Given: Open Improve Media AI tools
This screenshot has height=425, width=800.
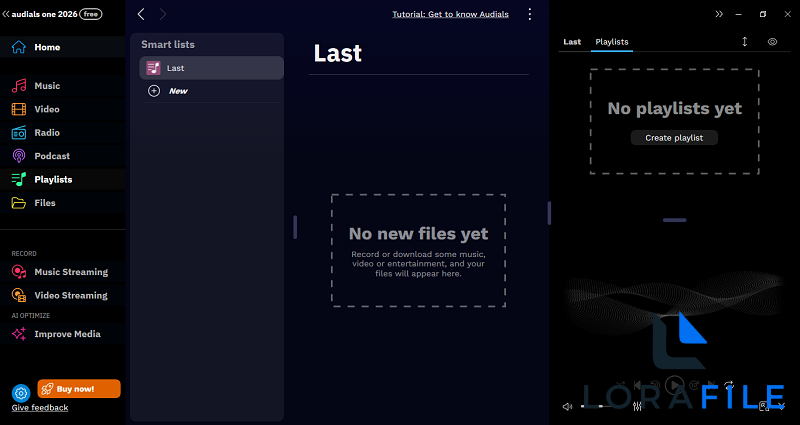Looking at the screenshot, I should point(62,334).
